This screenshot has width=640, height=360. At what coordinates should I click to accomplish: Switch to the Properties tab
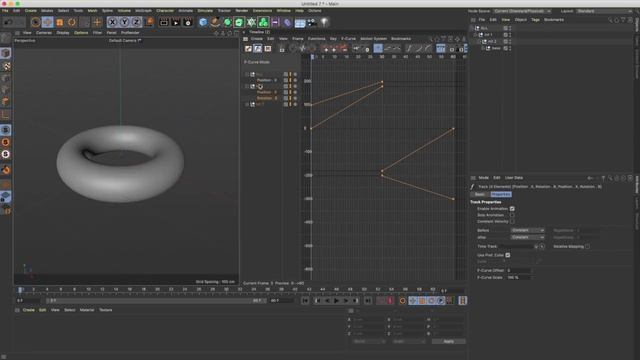[x=501, y=194]
